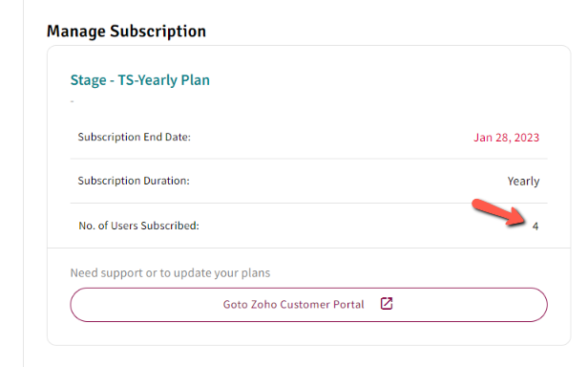588x367 pixels.
Task: Click the Need support or update plans text
Action: (x=170, y=272)
